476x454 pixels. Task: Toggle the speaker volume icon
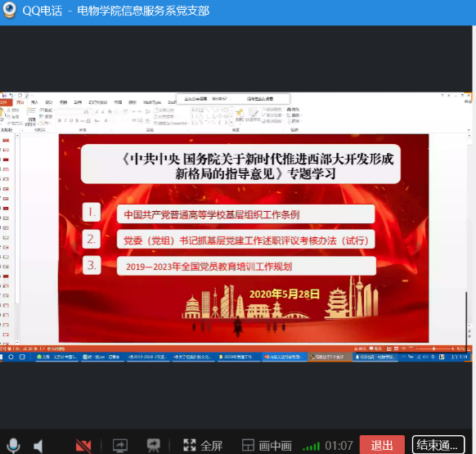38,446
